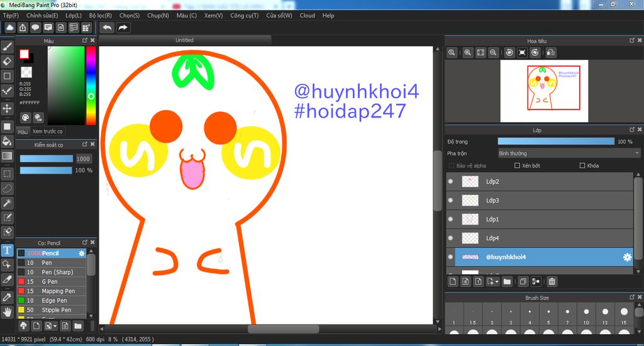The image size is (644, 346).
Task: Open the Xem(V) menu
Action: 214,16
